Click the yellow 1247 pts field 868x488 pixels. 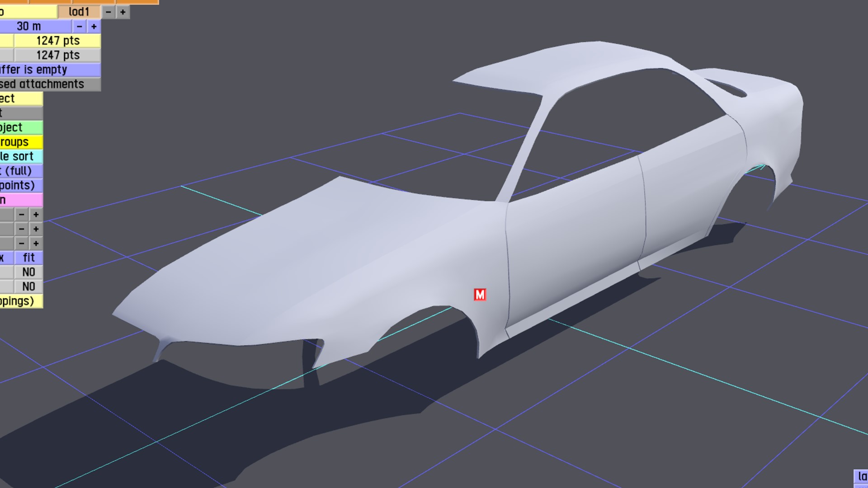[x=57, y=41]
